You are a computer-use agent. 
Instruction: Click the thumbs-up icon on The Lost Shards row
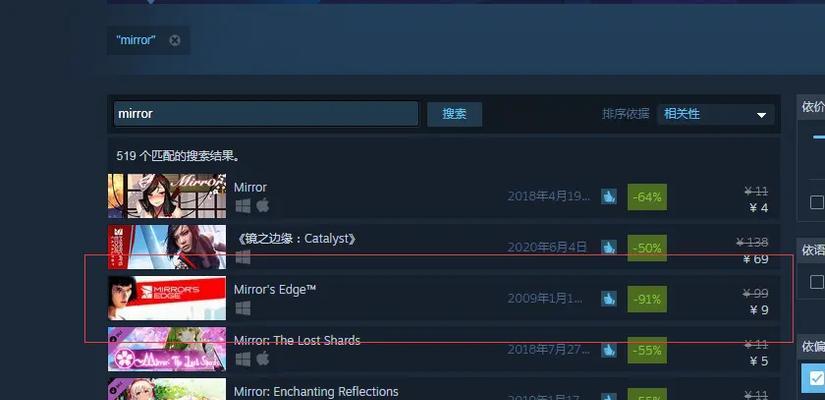(x=609, y=349)
